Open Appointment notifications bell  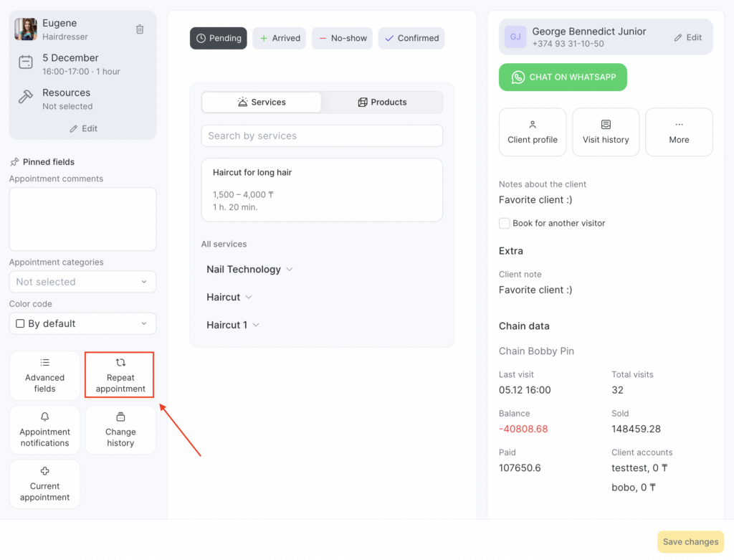point(44,430)
